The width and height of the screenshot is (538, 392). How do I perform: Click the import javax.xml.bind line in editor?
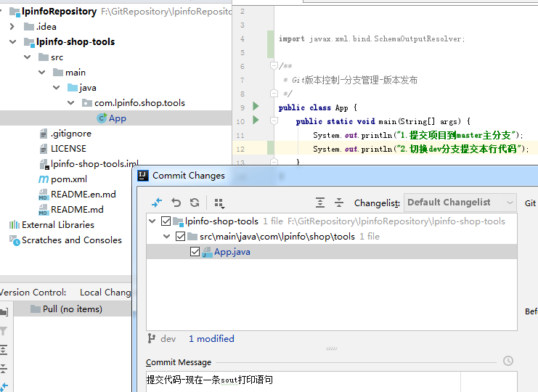(372, 38)
